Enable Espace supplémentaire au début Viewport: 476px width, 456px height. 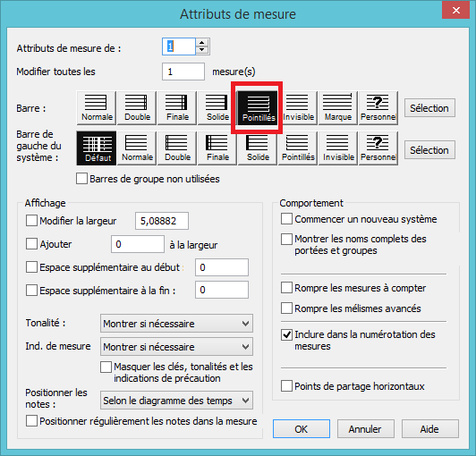coord(31,267)
